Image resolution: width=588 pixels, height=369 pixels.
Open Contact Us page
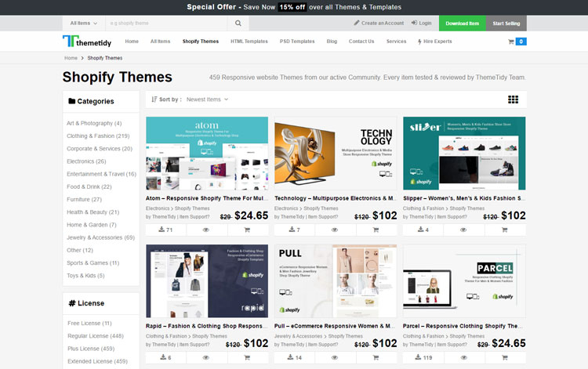click(x=361, y=42)
